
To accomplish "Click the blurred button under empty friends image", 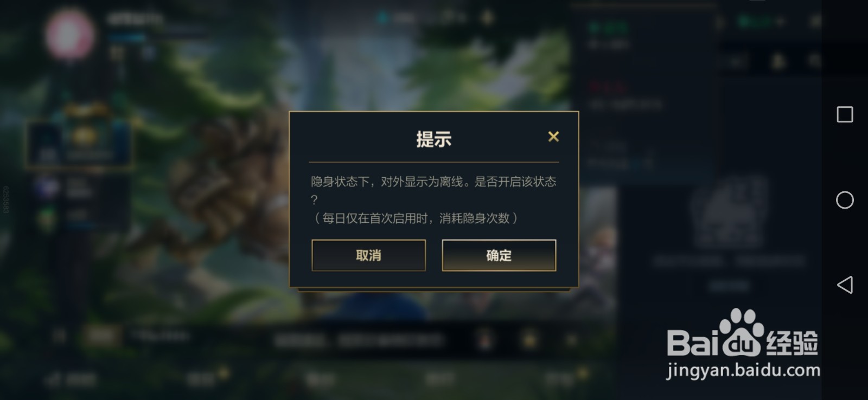I will [x=729, y=285].
